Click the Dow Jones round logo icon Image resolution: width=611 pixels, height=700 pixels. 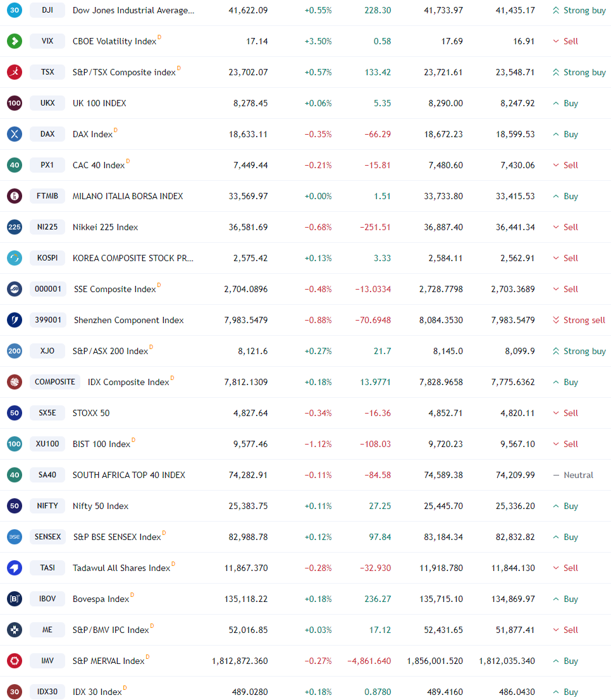pos(15,10)
